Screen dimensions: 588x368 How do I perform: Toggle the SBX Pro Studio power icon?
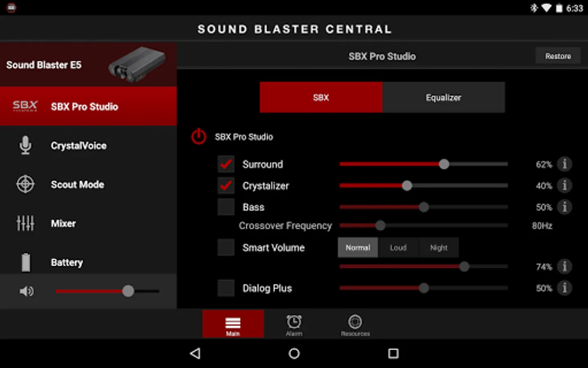(199, 137)
